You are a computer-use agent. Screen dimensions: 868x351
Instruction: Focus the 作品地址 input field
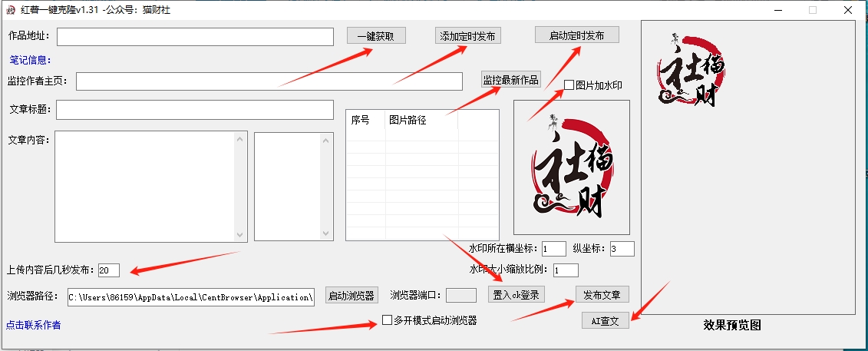195,37
